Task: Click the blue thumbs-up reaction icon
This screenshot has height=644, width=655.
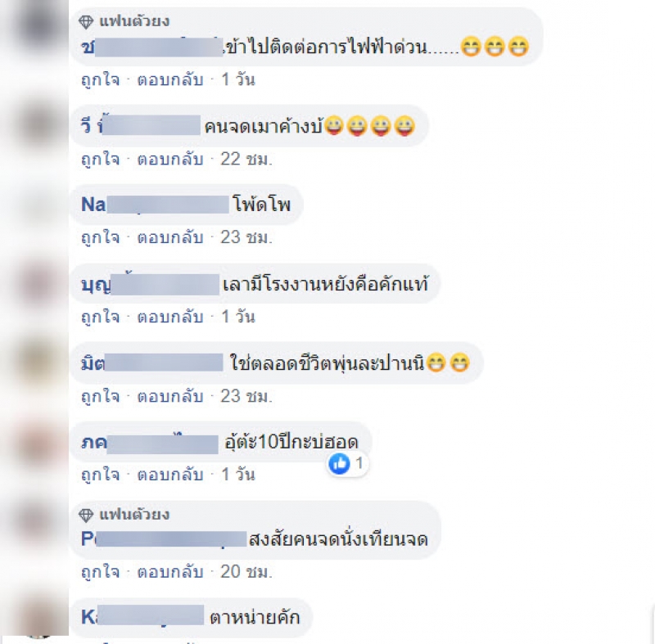Action: [339, 464]
